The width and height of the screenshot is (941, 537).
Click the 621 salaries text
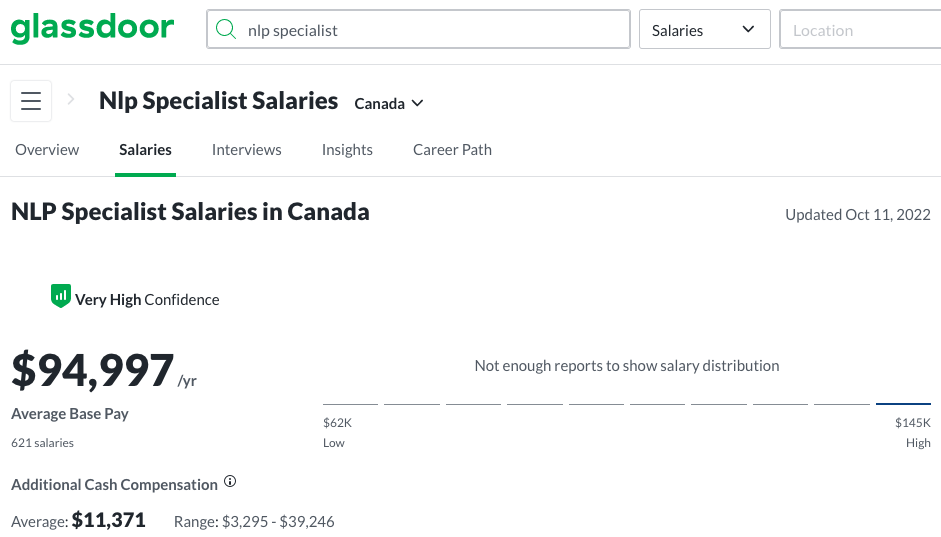point(43,443)
